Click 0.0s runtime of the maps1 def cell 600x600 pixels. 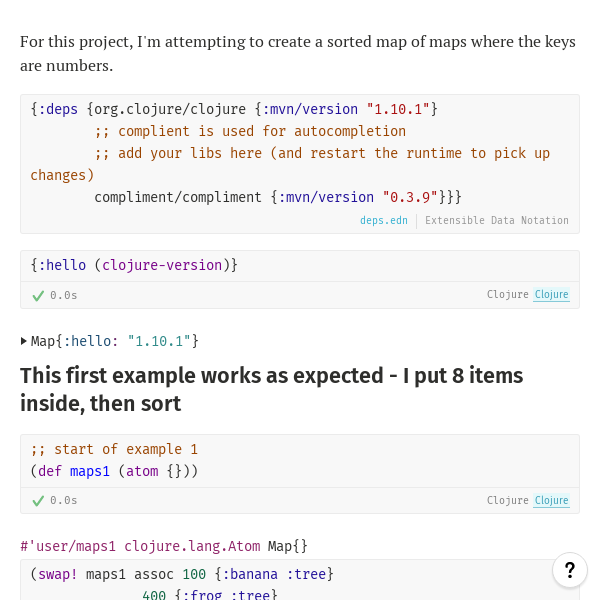pyautogui.click(x=64, y=500)
